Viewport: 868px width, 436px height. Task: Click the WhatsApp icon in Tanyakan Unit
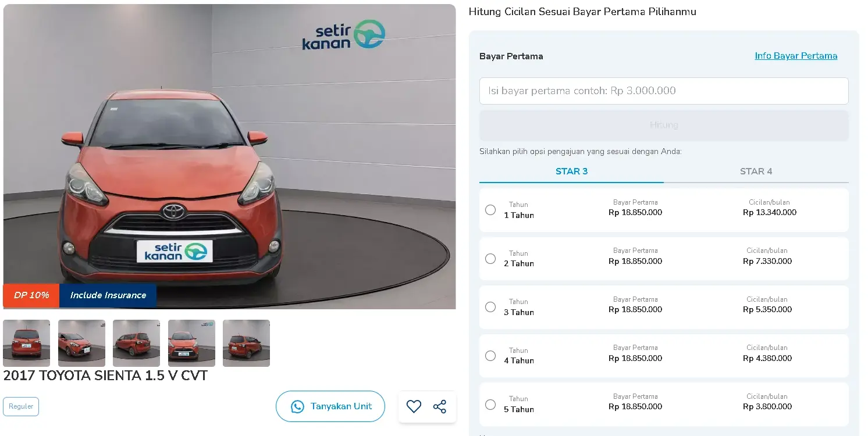pyautogui.click(x=297, y=407)
